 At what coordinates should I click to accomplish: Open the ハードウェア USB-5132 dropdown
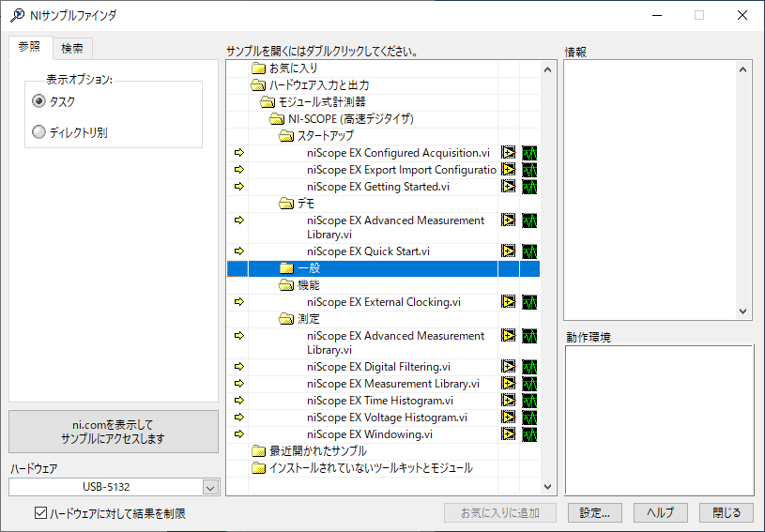coord(210,487)
